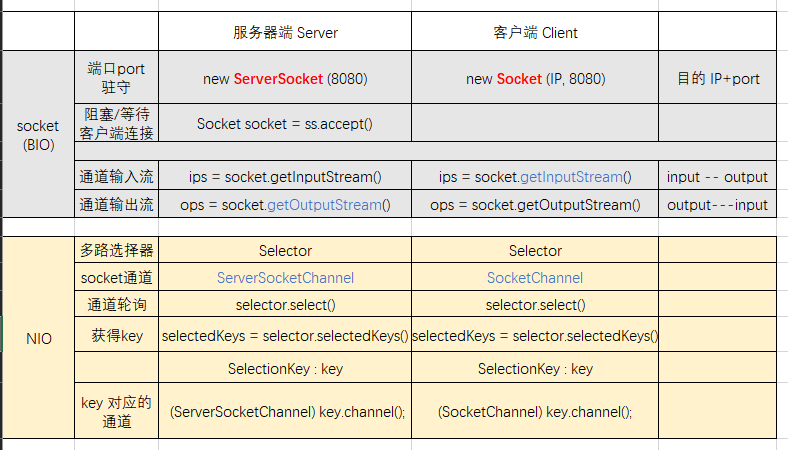
Task: Select the blue SocketChannel cell
Action: 535,277
